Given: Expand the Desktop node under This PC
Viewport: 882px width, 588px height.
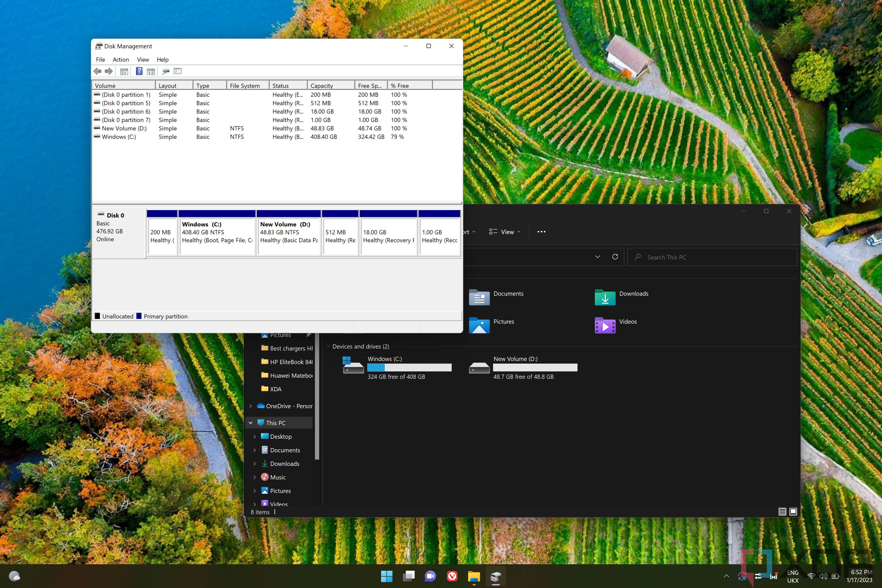Looking at the screenshot, I should (x=255, y=436).
